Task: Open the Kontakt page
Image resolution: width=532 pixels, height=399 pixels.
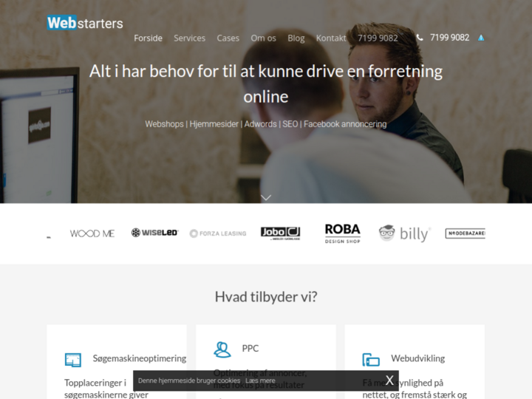Action: (x=331, y=38)
